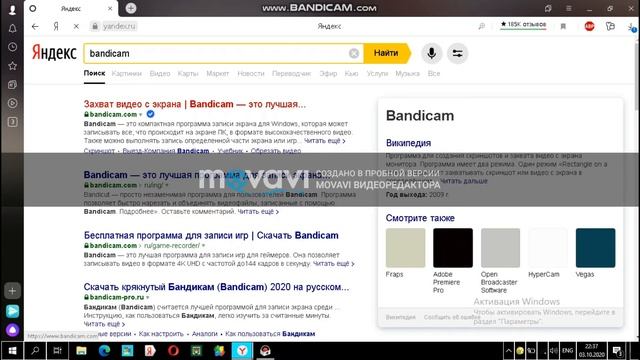This screenshot has width=640, height=360.
Task: Open notifications bell in the sidebar
Action: (x=12, y=28)
